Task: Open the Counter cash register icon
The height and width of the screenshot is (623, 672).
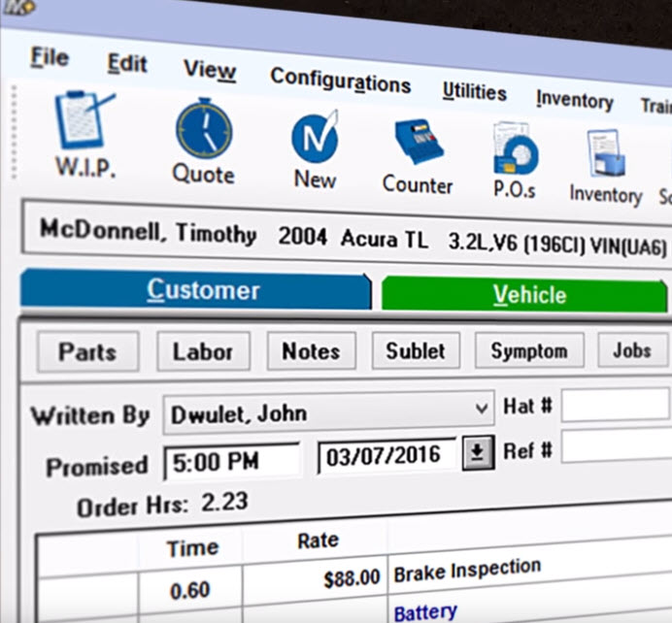Action: (418, 144)
